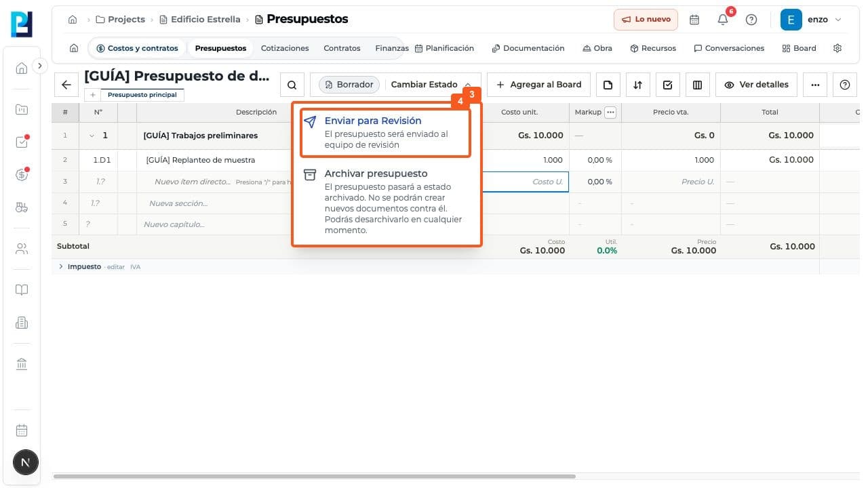Open Edificio Estrella breadcrumb link
Screen dimensions: 868x488
(x=201, y=20)
